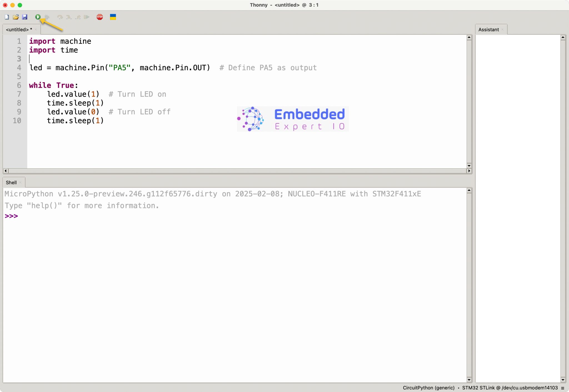Image resolution: width=569 pixels, height=392 pixels.
Task: Click the Step over toolbar icon
Action: [x=60, y=17]
